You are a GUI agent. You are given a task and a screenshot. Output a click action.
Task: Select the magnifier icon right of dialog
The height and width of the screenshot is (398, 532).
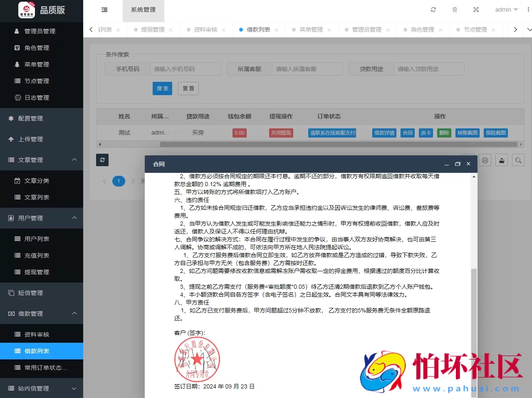pos(518,160)
